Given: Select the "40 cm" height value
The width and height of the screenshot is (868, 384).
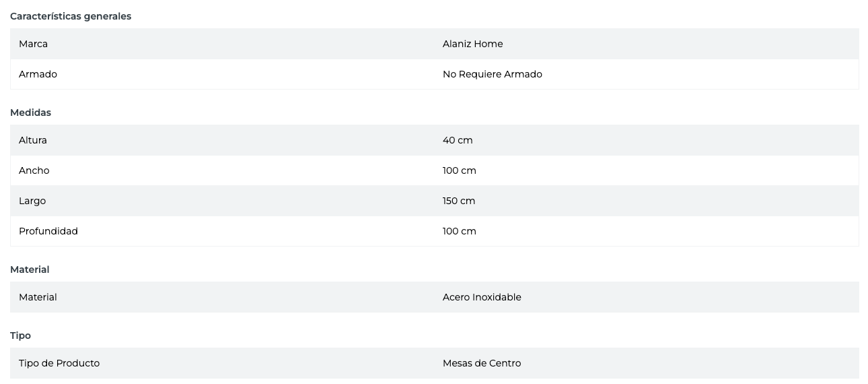Looking at the screenshot, I should coord(458,140).
